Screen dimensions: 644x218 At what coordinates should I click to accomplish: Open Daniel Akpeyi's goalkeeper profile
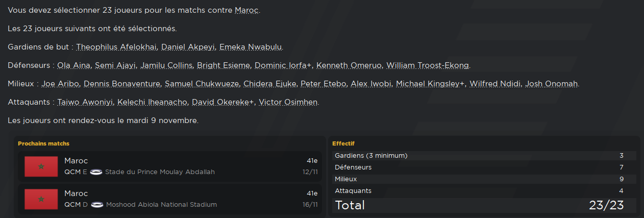pos(188,47)
